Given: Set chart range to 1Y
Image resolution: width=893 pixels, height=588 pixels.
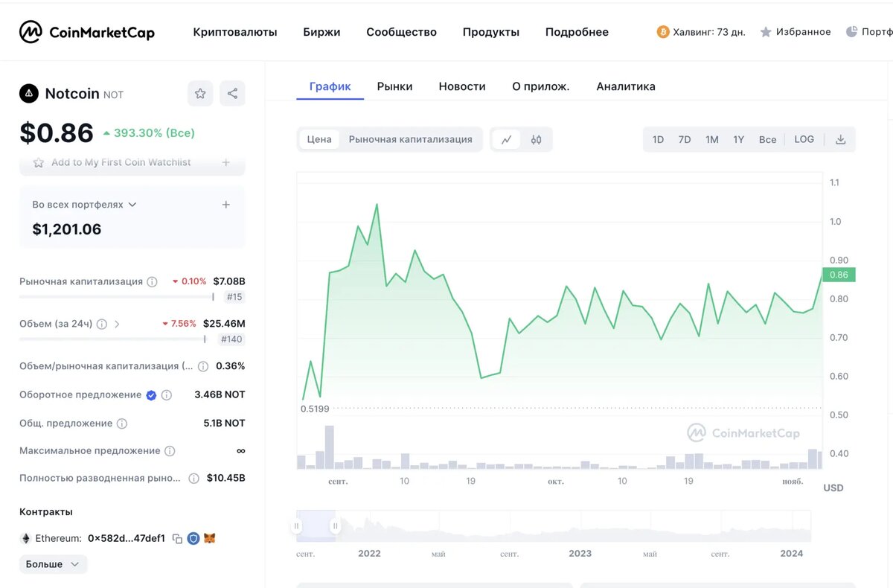Looking at the screenshot, I should click(x=738, y=139).
